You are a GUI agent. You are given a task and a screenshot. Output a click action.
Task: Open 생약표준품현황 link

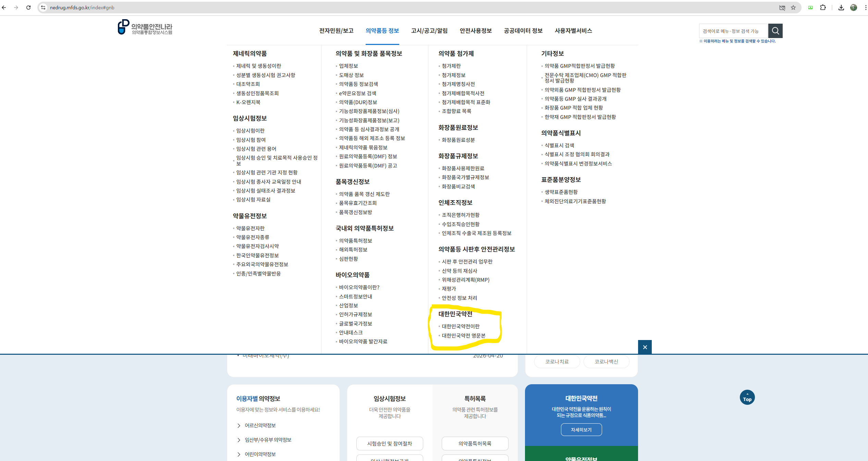click(x=561, y=192)
